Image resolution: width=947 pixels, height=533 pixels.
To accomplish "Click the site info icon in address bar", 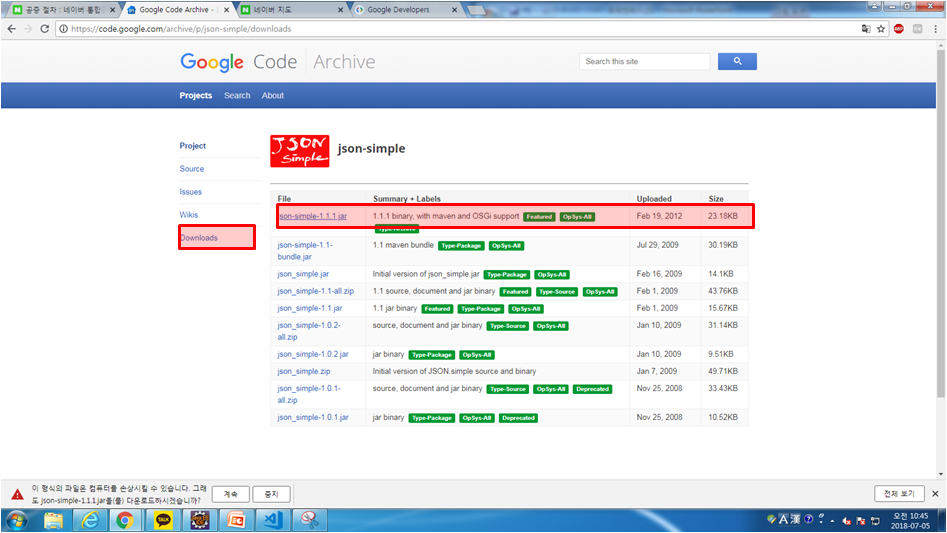I will coord(63,28).
